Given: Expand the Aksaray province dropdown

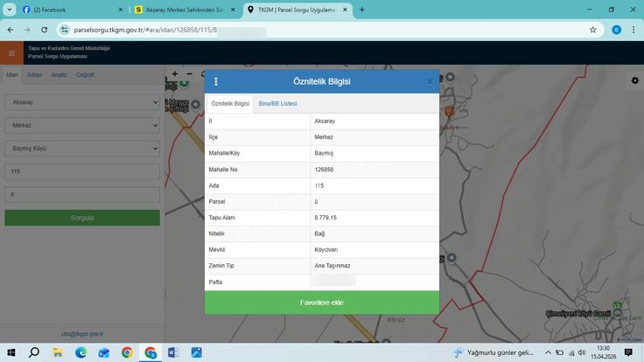Looking at the screenshot, I should (x=81, y=102).
